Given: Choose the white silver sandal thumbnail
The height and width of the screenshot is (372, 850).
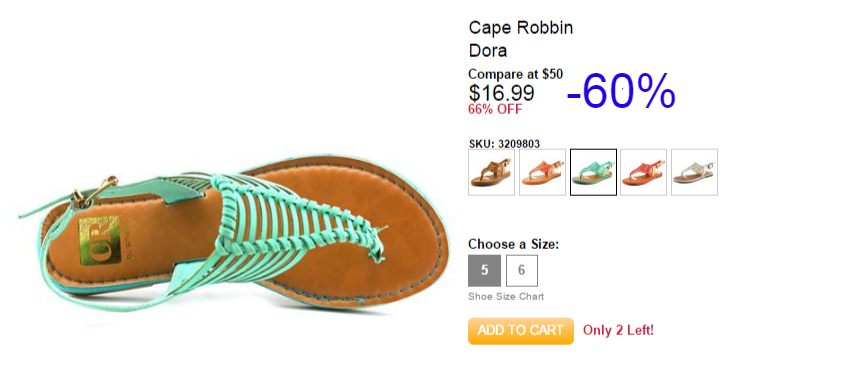Looking at the screenshot, I should 694,172.
